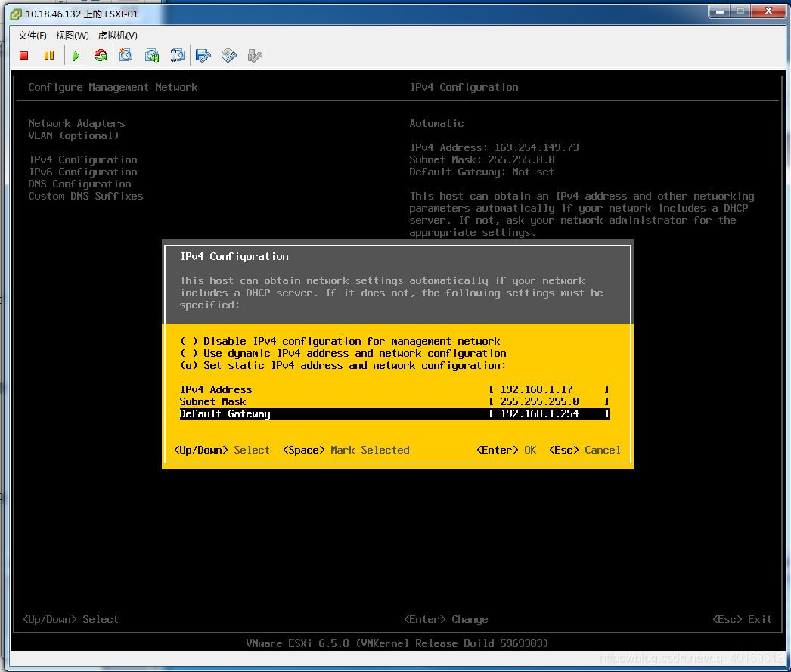The width and height of the screenshot is (791, 672).
Task: Minimize the ESXI-01 console window
Action: coord(720,11)
